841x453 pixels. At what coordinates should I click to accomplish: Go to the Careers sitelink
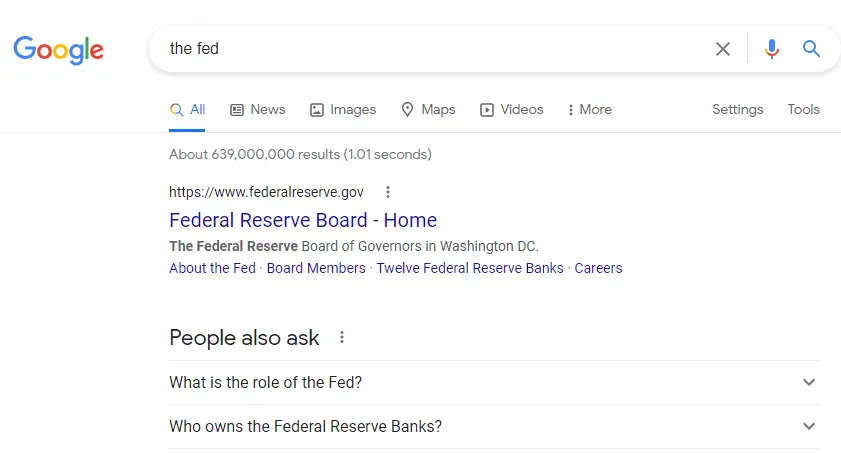598,268
